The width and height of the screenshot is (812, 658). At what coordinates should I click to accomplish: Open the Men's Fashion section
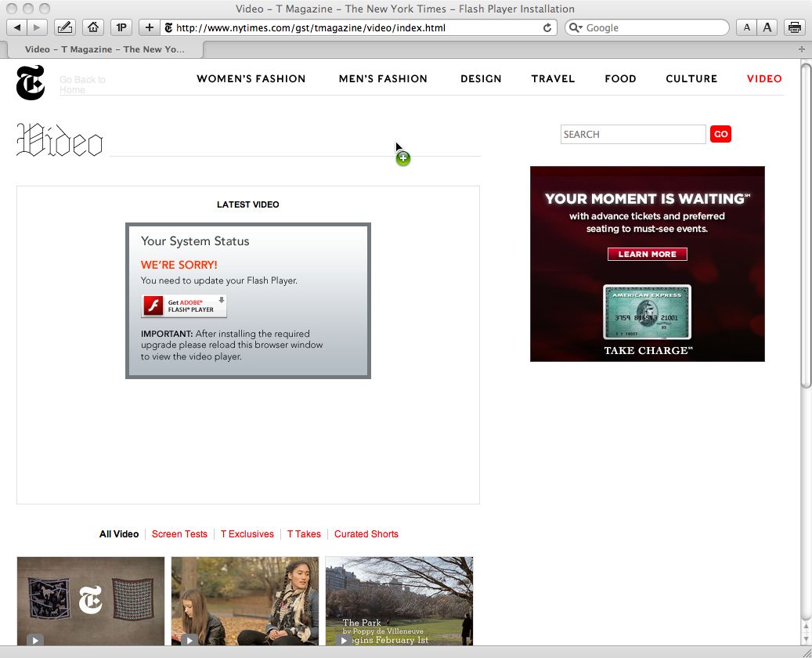pyautogui.click(x=383, y=79)
